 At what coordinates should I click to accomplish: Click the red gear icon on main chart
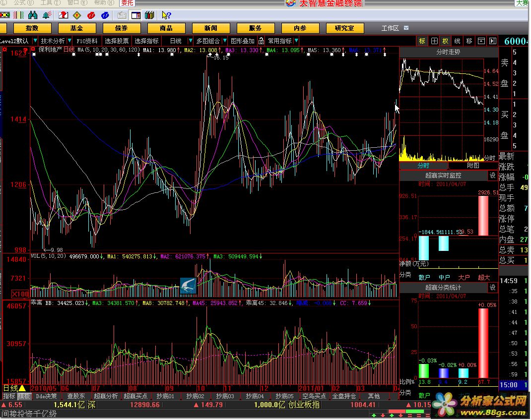coord(33,50)
